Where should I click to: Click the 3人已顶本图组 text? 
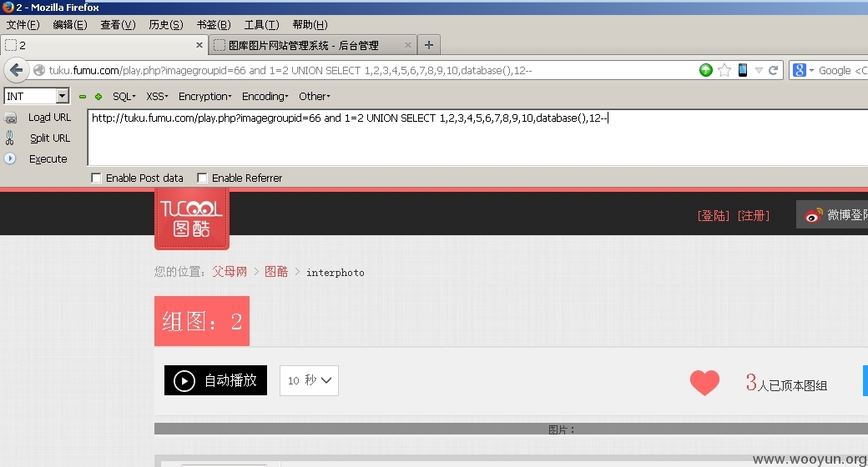786,383
